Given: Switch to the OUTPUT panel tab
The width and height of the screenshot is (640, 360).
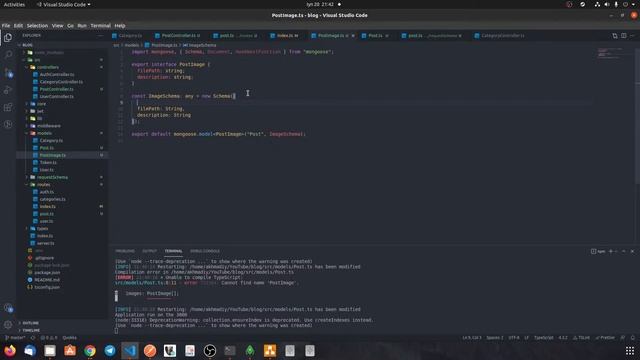Looking at the screenshot, I should tap(149, 251).
